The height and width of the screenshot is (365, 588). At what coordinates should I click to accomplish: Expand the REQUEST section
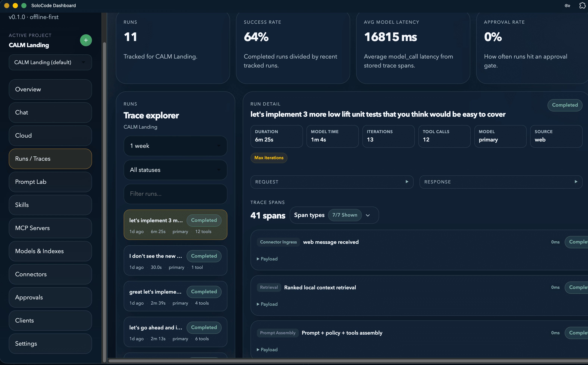[x=332, y=182]
